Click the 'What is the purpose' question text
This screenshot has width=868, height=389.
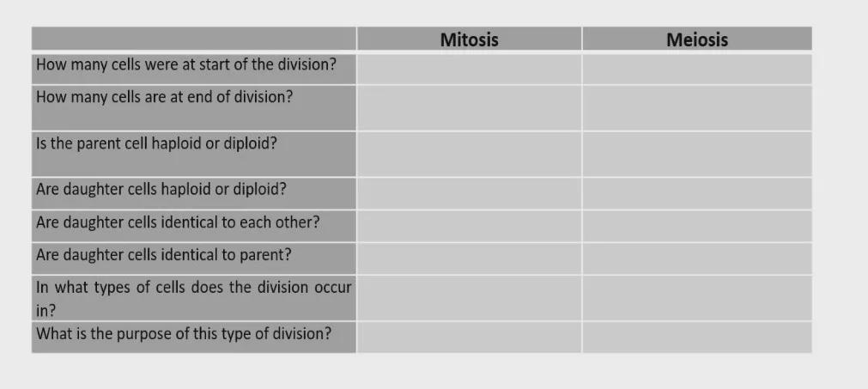click(x=183, y=334)
